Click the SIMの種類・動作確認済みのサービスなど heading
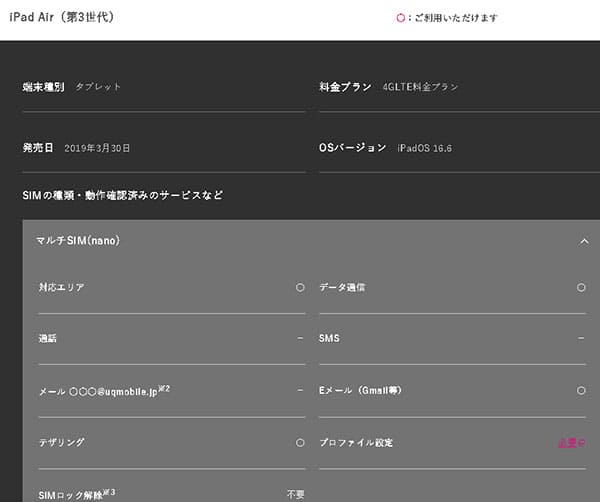Screen dimensions: 600x502 click(122, 195)
